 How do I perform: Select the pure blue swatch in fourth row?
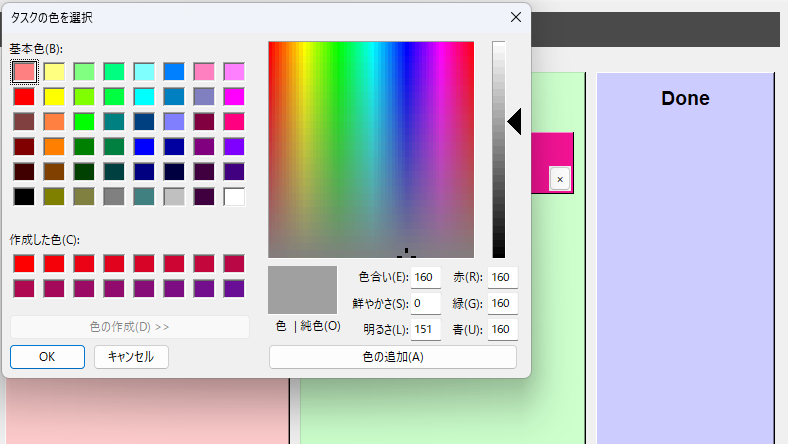[144, 147]
